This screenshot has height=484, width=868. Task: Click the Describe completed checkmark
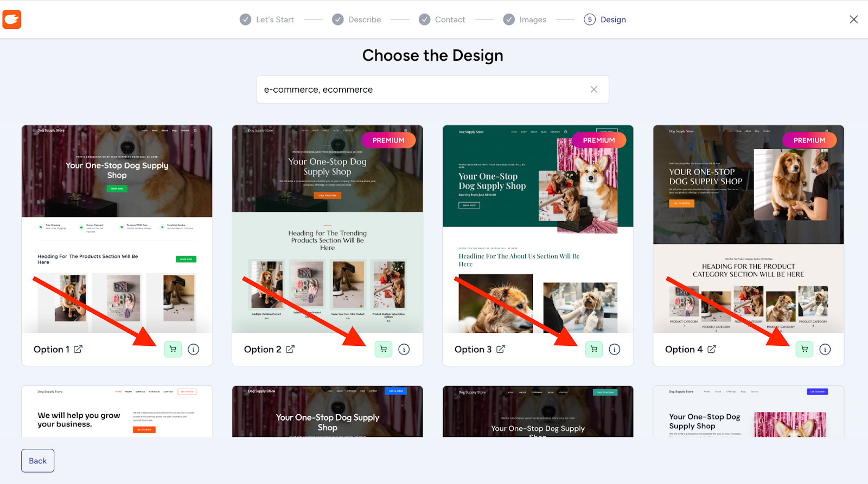pyautogui.click(x=338, y=20)
